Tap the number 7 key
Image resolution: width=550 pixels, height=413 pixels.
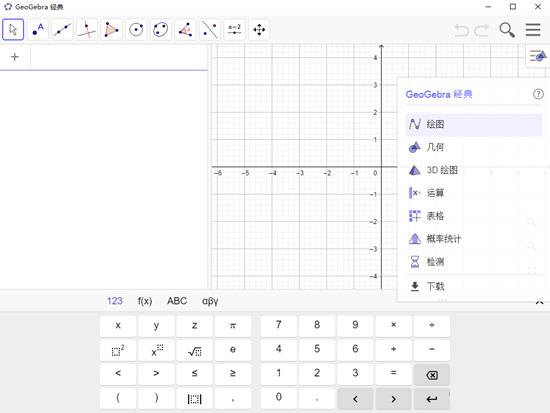[x=279, y=326]
